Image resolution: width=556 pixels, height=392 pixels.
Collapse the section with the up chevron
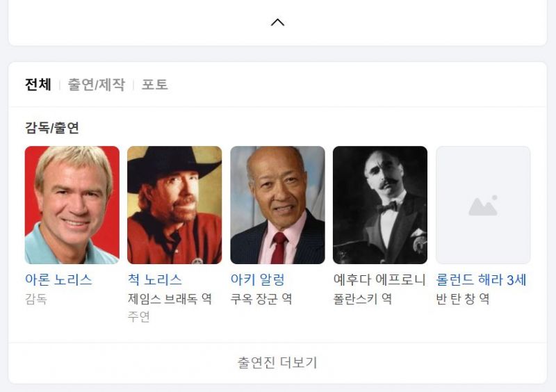(277, 22)
